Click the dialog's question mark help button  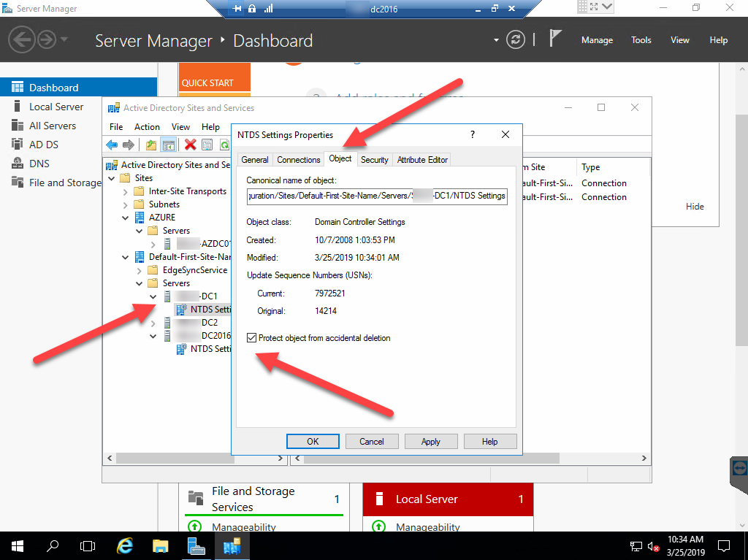473,134
